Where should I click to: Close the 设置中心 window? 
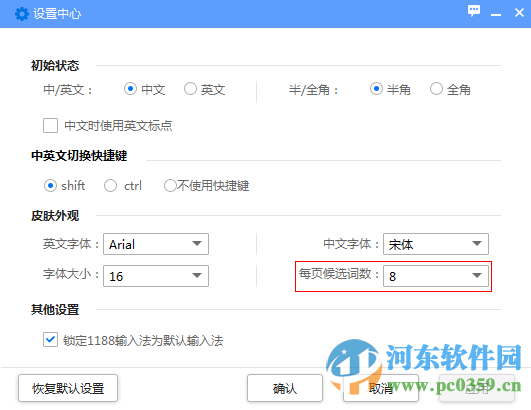(519, 13)
